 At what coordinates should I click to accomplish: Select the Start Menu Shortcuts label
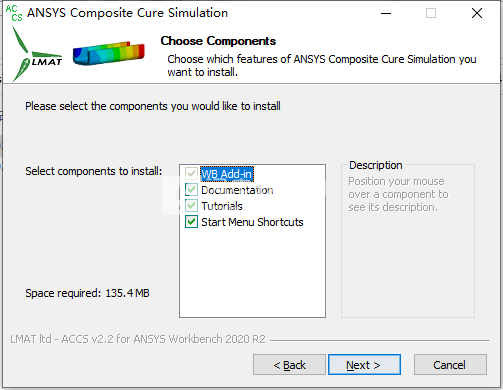[252, 222]
